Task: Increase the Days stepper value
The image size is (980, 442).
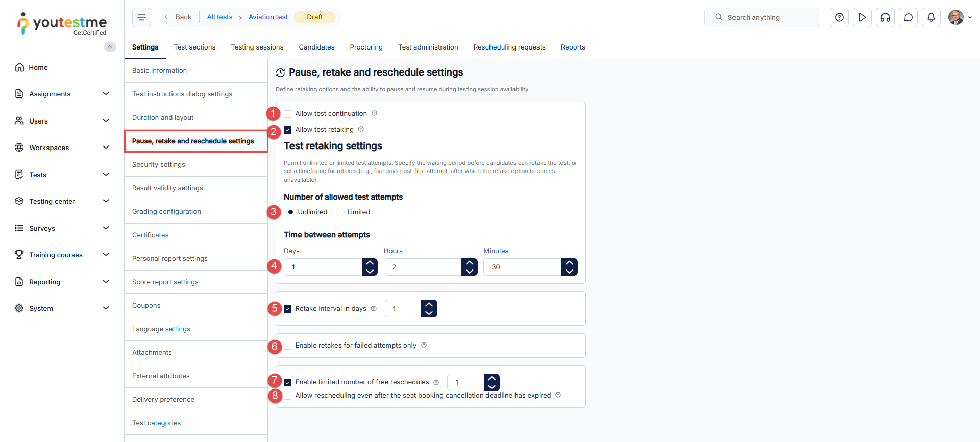Action: click(x=370, y=263)
